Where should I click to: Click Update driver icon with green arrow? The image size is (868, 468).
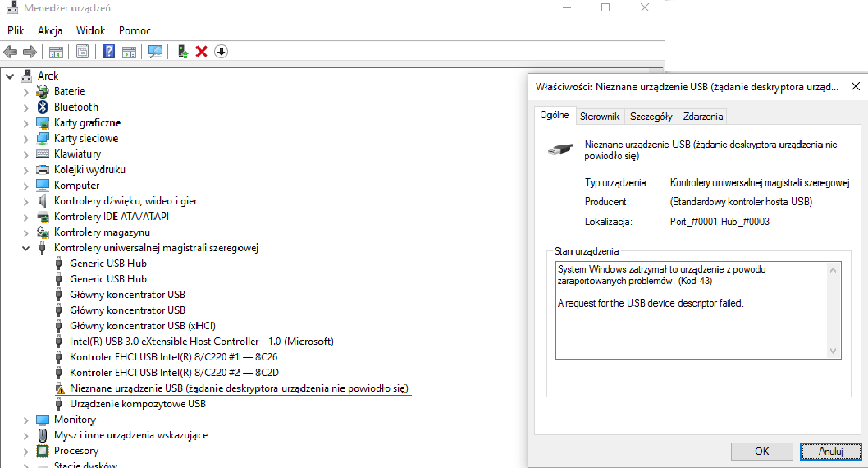coord(183,52)
